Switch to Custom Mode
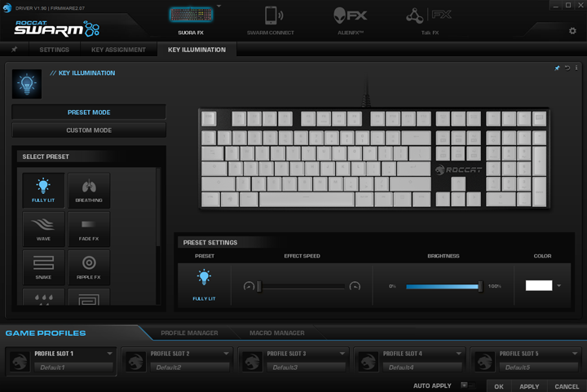 (89, 130)
